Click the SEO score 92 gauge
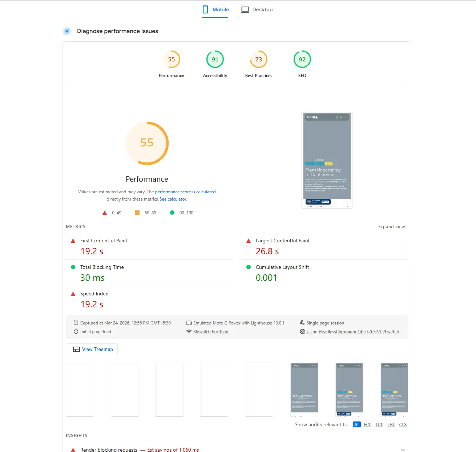The image size is (476, 452). click(302, 60)
